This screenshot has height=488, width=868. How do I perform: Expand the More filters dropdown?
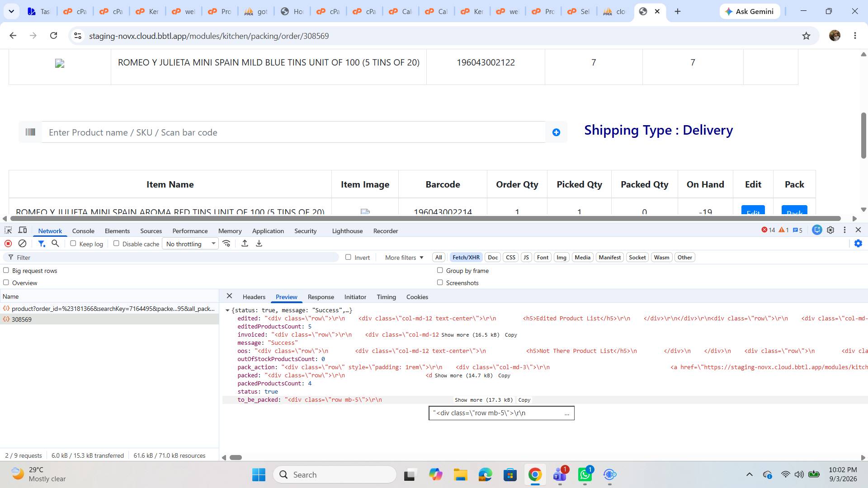point(404,258)
